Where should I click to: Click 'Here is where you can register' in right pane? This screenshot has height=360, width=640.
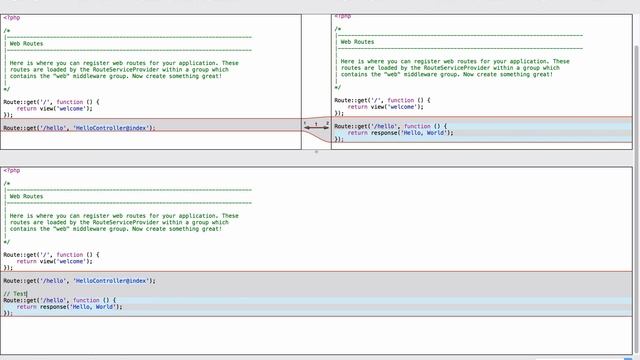click(391, 62)
